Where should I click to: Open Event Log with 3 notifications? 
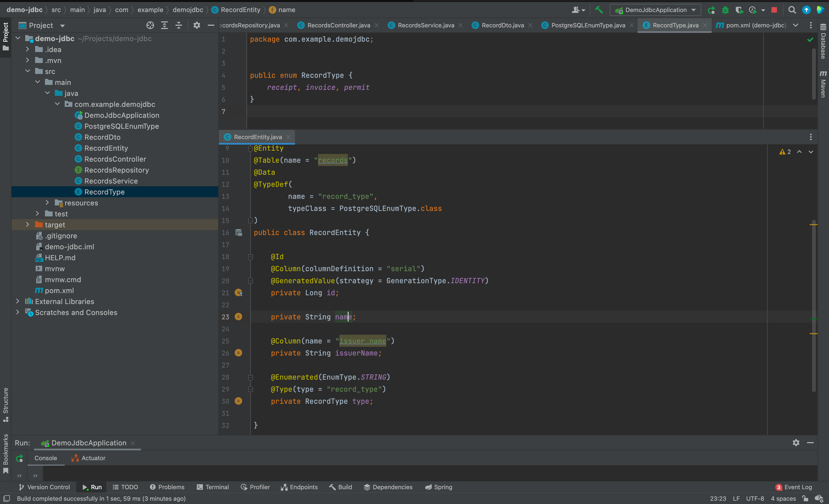[x=794, y=487]
